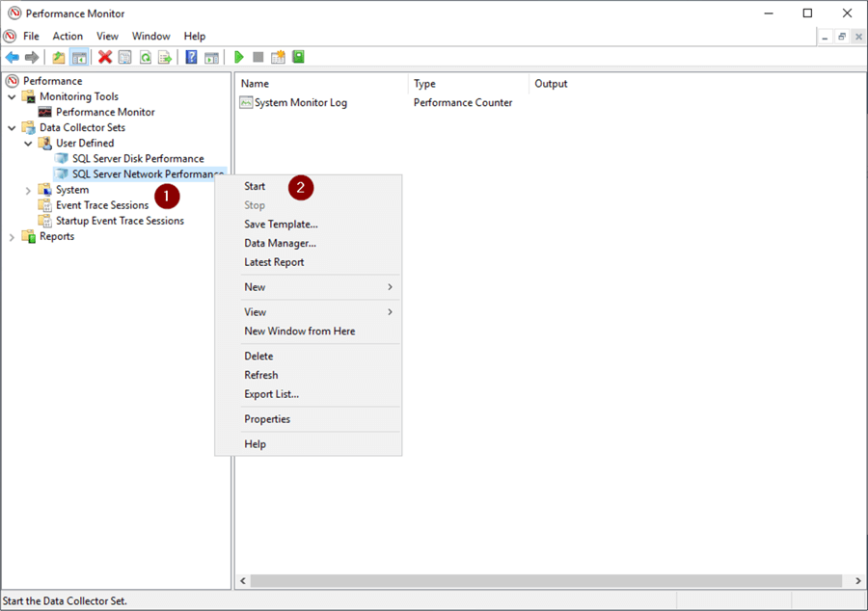Click the Export List toolbar icon
This screenshot has width=868, height=611.
pos(164,58)
